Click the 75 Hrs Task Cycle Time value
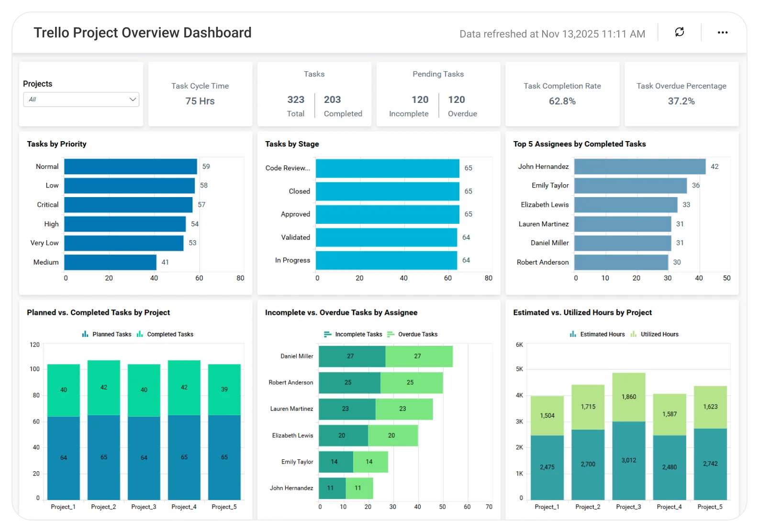The width and height of the screenshot is (759, 532). (x=200, y=101)
